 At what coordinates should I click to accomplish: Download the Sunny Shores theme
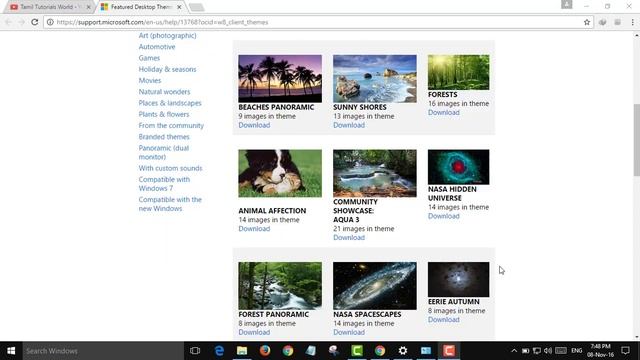tap(349, 125)
